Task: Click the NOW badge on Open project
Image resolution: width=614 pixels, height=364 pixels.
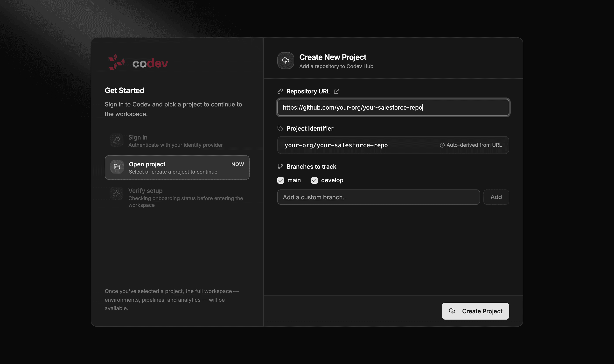Action: [237, 164]
